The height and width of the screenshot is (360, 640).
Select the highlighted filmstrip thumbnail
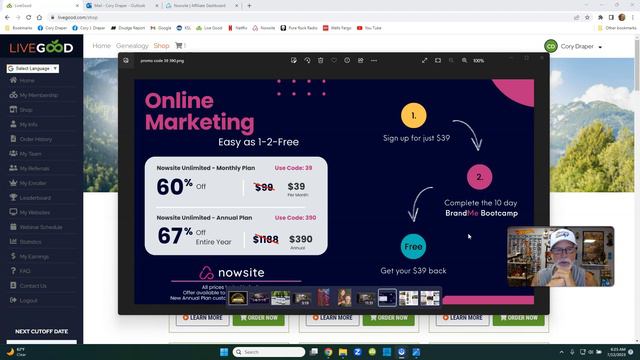(x=387, y=298)
